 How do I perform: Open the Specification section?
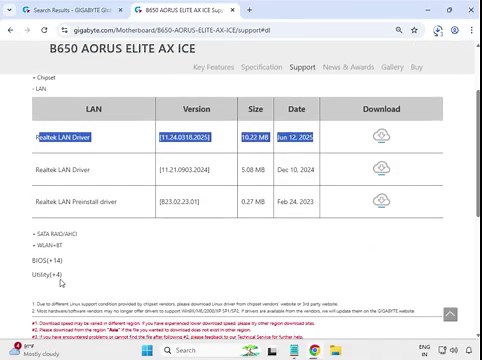point(262,67)
